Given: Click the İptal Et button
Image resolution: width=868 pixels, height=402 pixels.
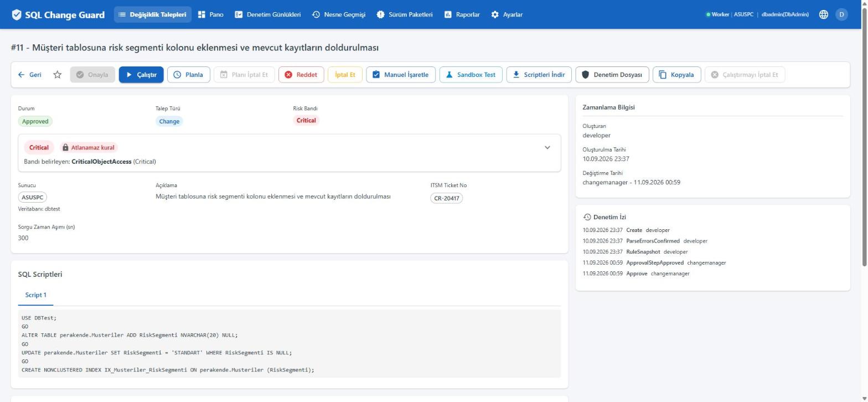Looking at the screenshot, I should tap(345, 75).
